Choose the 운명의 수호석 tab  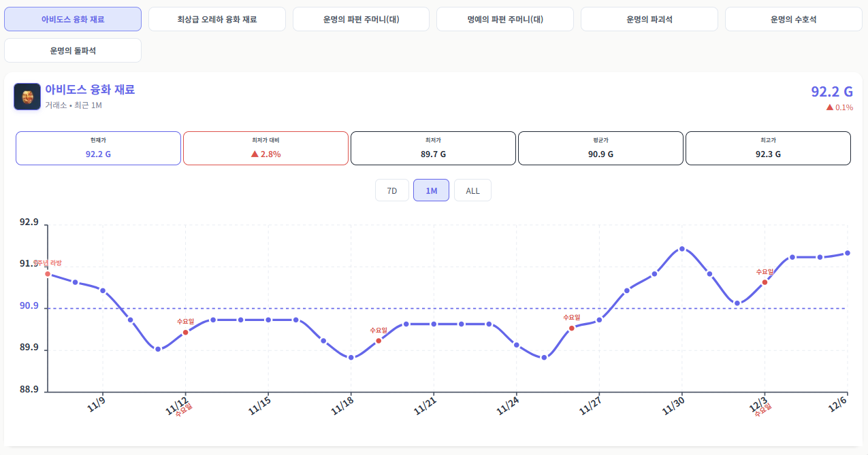793,19
